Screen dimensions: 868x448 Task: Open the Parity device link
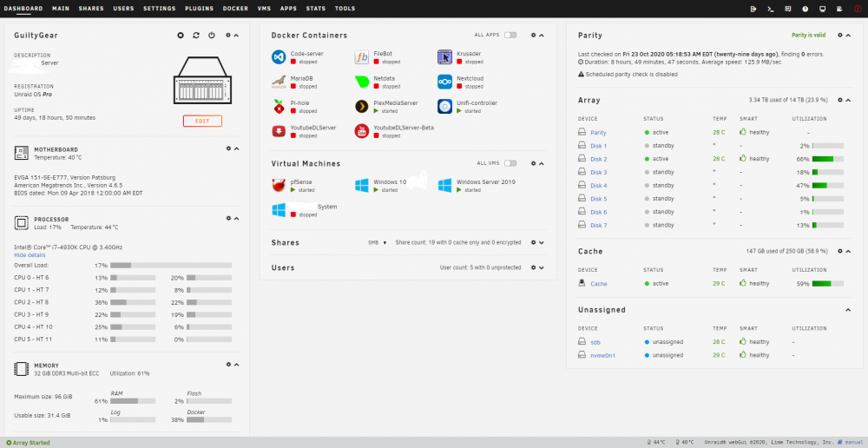598,133
